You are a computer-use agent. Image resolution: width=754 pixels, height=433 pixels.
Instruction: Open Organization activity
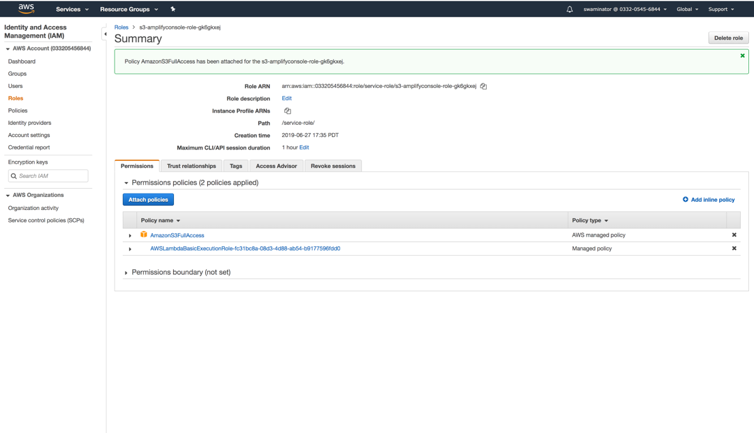(x=33, y=208)
